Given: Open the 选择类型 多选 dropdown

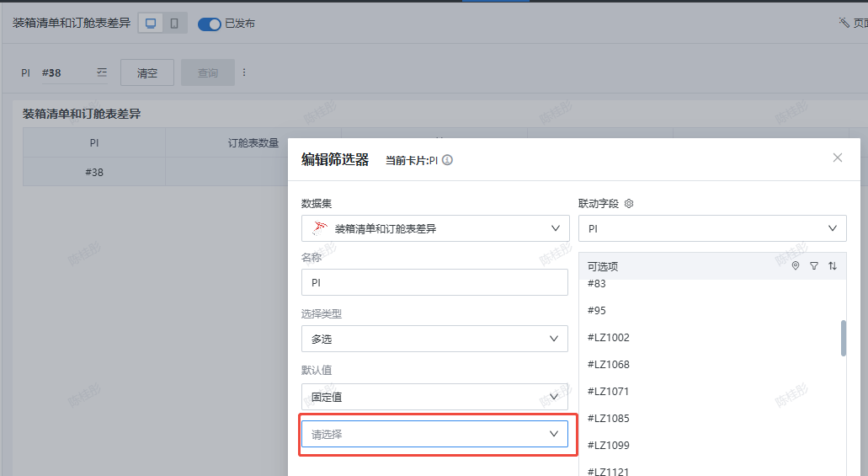Looking at the screenshot, I should (x=434, y=339).
